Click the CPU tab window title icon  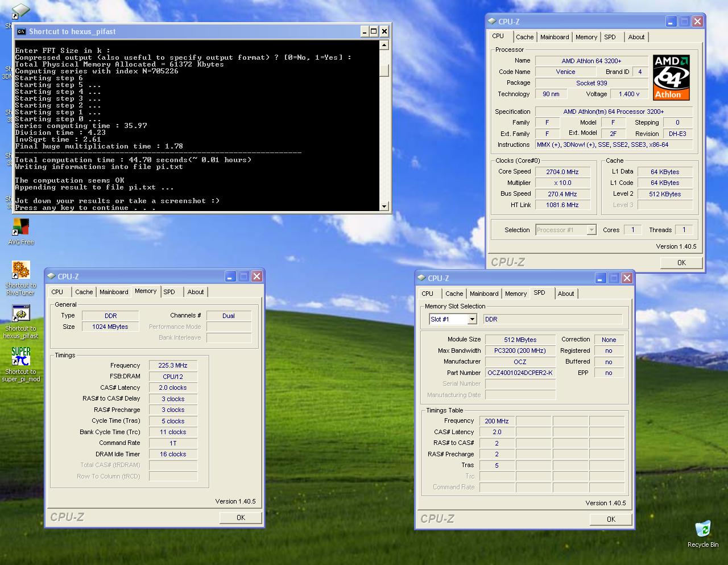(x=492, y=22)
